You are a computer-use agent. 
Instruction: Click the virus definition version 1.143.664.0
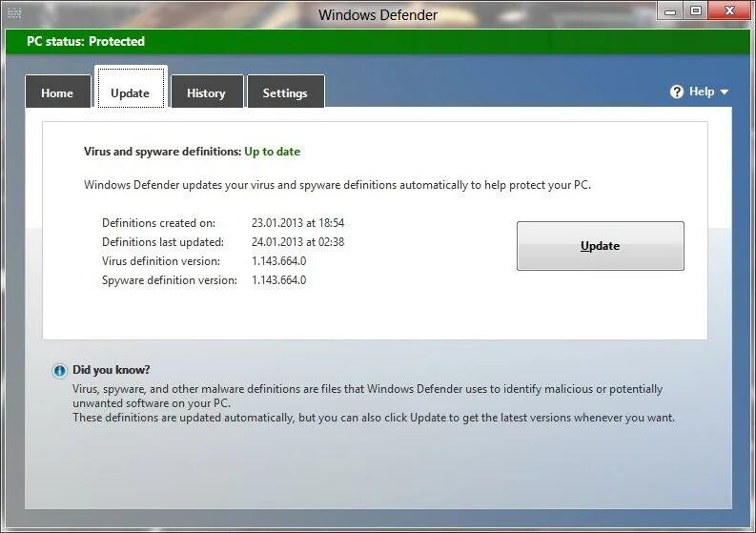(x=279, y=261)
